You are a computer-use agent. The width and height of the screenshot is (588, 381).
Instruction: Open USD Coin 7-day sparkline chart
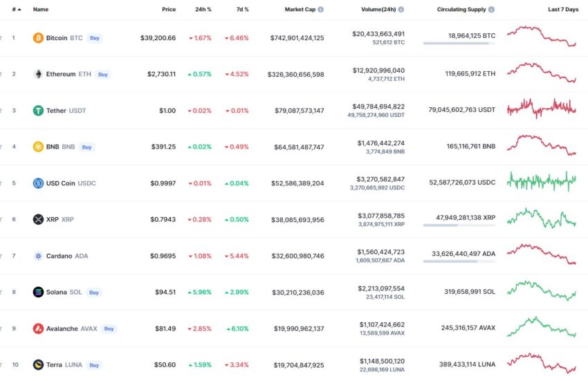click(542, 181)
